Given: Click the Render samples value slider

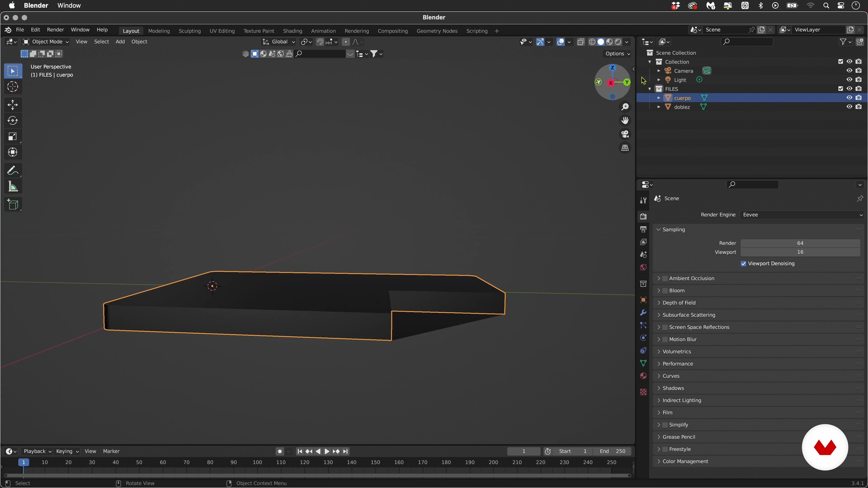Looking at the screenshot, I should [x=800, y=243].
